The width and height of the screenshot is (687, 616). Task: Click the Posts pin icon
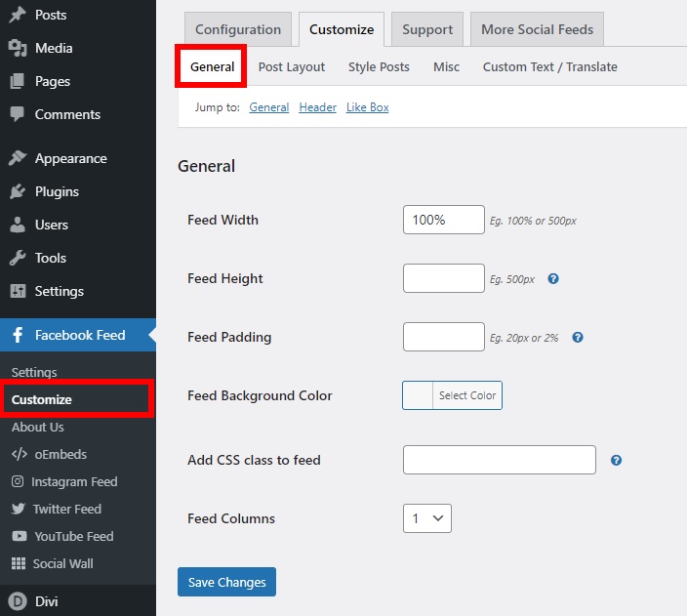[18, 15]
